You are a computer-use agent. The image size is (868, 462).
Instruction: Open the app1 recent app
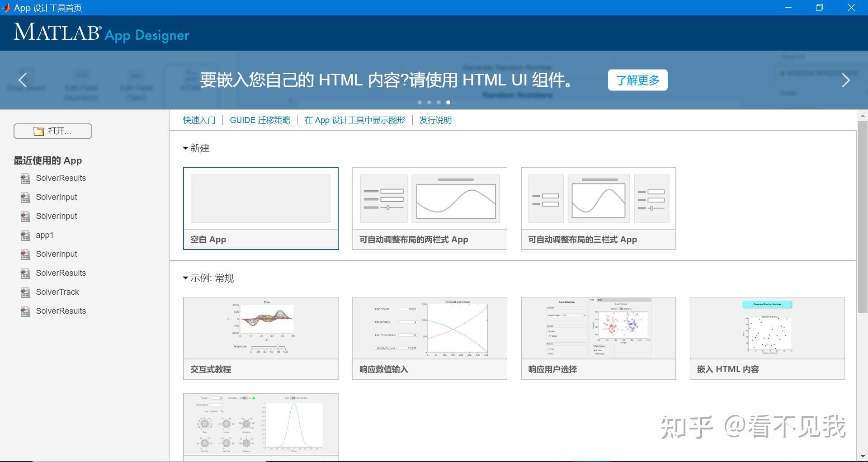[44, 235]
